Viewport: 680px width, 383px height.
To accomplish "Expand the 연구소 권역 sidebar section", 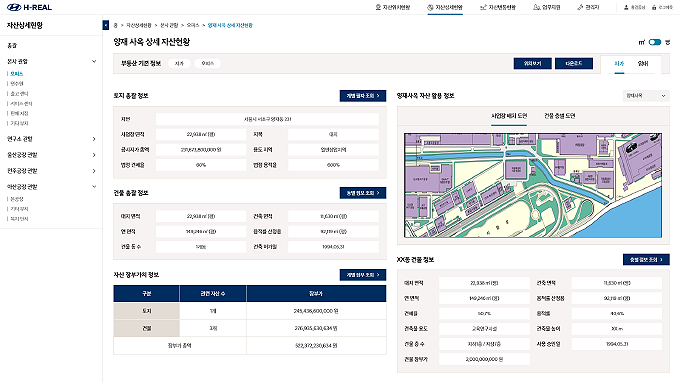I will pos(94,139).
